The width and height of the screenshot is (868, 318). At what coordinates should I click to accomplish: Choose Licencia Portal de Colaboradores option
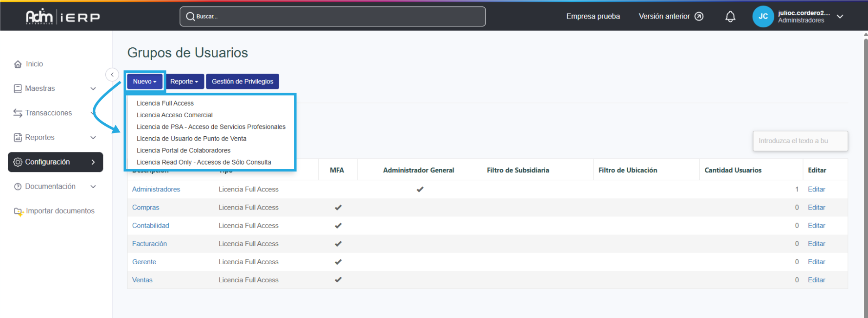183,150
